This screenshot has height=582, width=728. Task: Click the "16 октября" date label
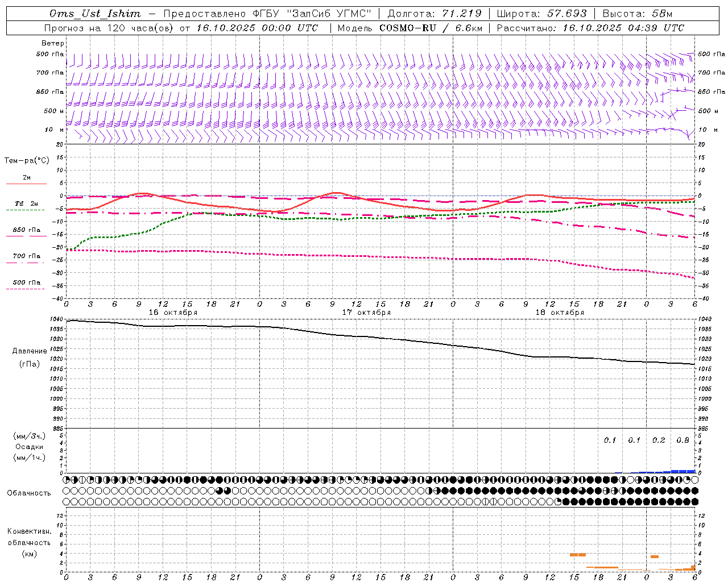[x=173, y=313]
